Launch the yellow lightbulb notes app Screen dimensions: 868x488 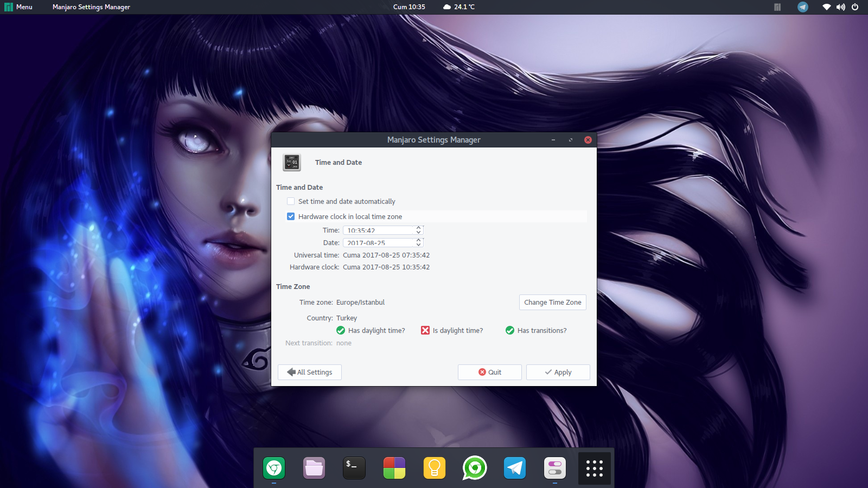[x=435, y=468]
